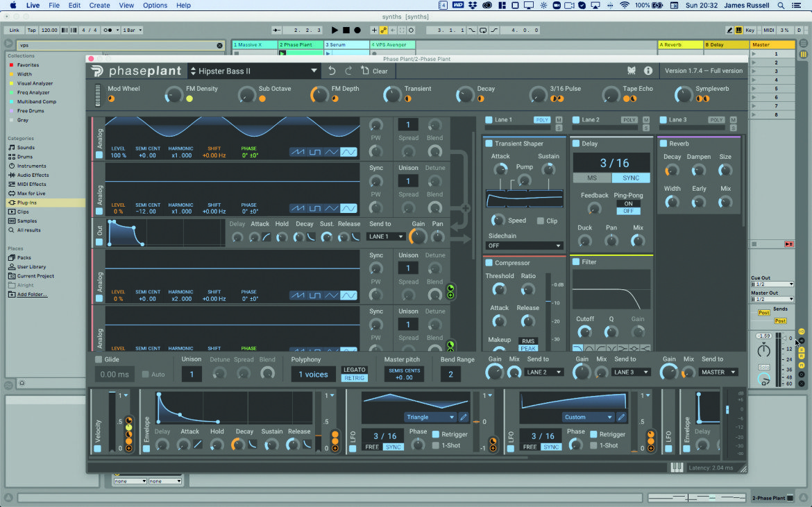Stop playback in Ableton transport
The width and height of the screenshot is (812, 507).
(346, 30)
